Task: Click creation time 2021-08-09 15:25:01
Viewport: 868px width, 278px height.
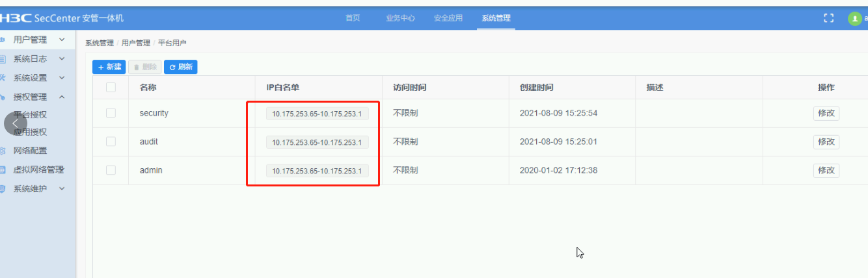Action: tap(558, 142)
